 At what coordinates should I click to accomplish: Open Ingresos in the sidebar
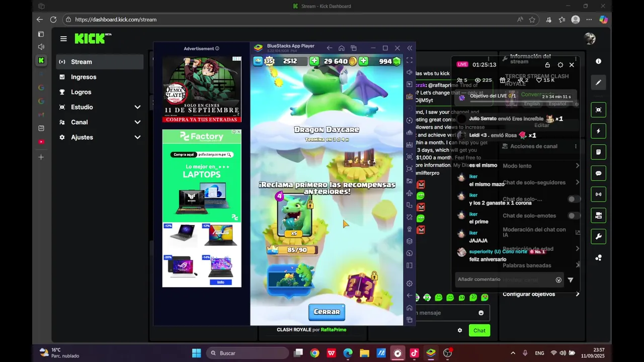click(100, 77)
